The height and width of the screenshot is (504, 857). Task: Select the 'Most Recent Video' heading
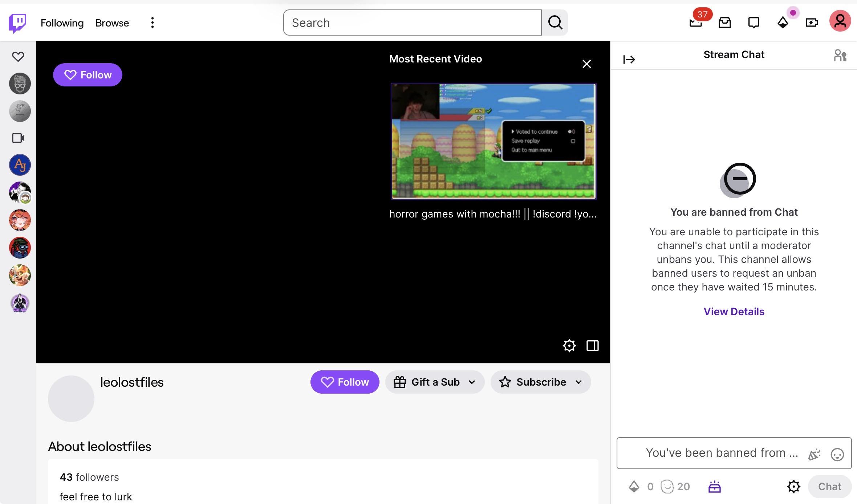click(436, 59)
